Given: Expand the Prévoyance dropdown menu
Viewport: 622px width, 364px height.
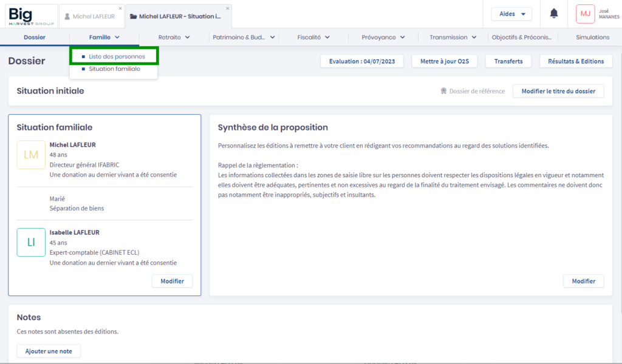Looking at the screenshot, I should [x=383, y=37].
